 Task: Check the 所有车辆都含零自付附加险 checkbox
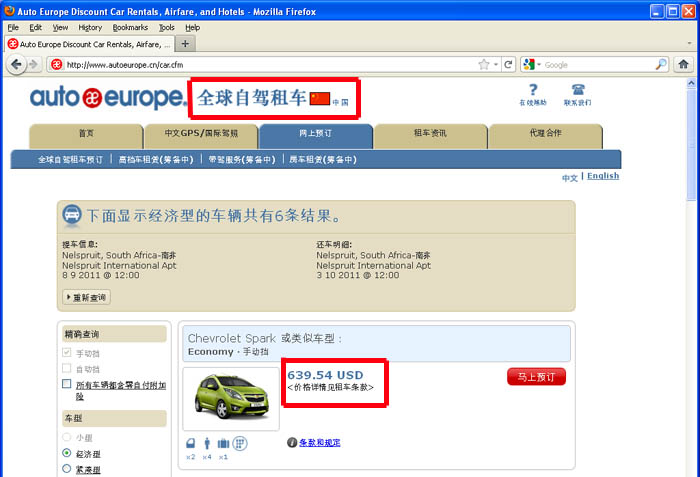pyautogui.click(x=67, y=384)
